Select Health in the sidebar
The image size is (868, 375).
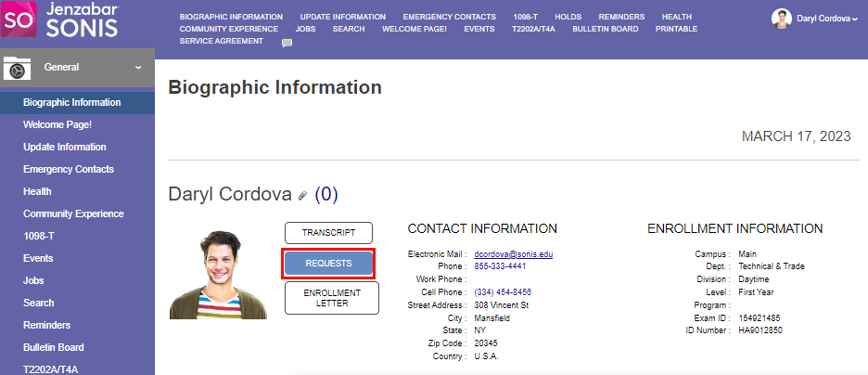[x=38, y=191]
